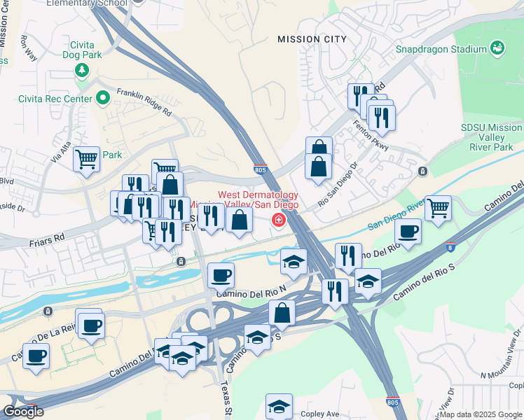
Task: Open the graduation cap marker near Copley Ave
Action: point(279,406)
